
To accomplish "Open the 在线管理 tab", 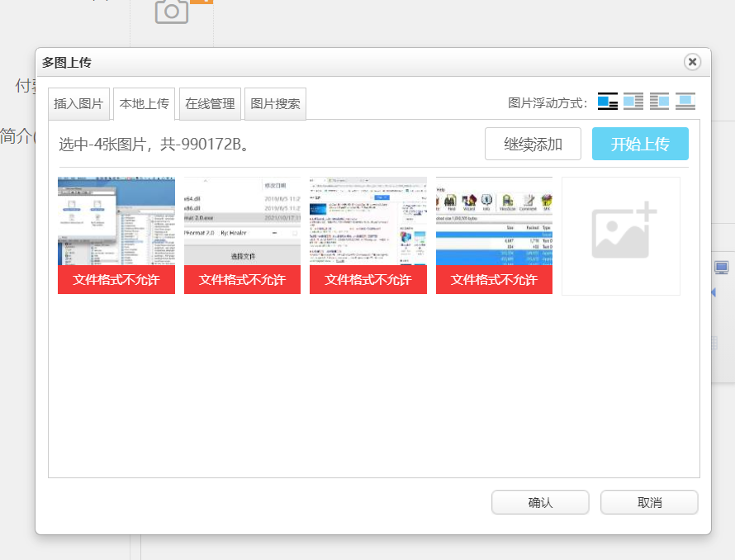I will pyautogui.click(x=210, y=103).
